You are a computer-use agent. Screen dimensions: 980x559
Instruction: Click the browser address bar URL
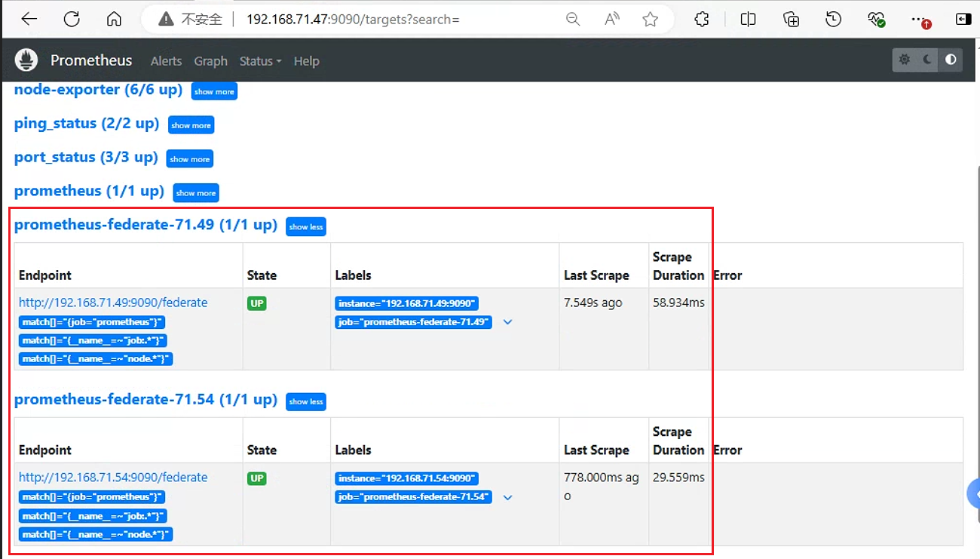point(353,20)
